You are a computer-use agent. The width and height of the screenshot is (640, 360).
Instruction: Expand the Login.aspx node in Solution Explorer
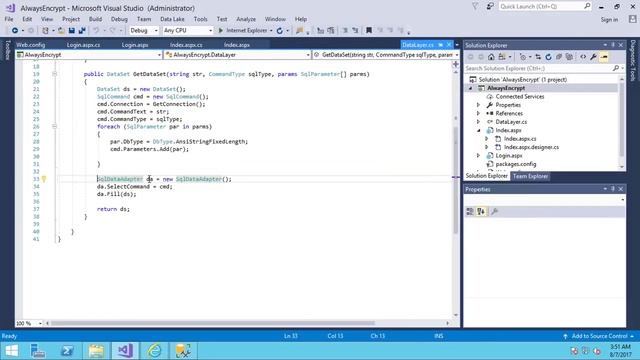click(x=478, y=156)
